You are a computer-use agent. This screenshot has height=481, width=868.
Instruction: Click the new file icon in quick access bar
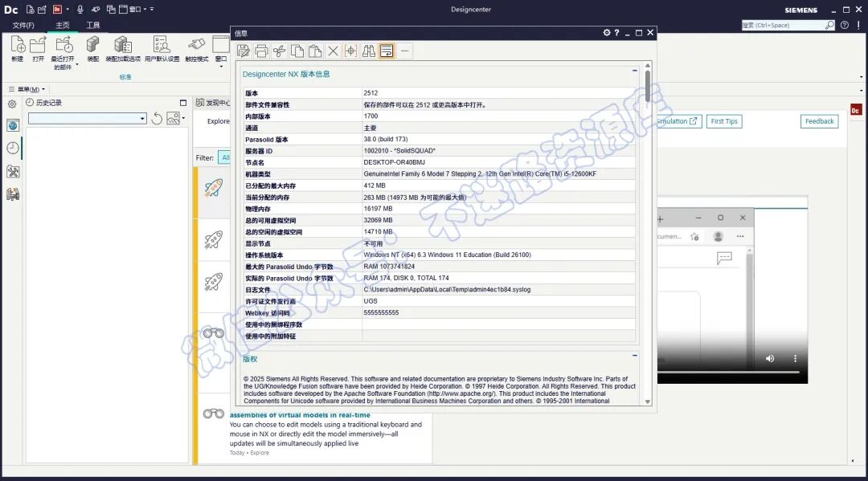(x=30, y=10)
